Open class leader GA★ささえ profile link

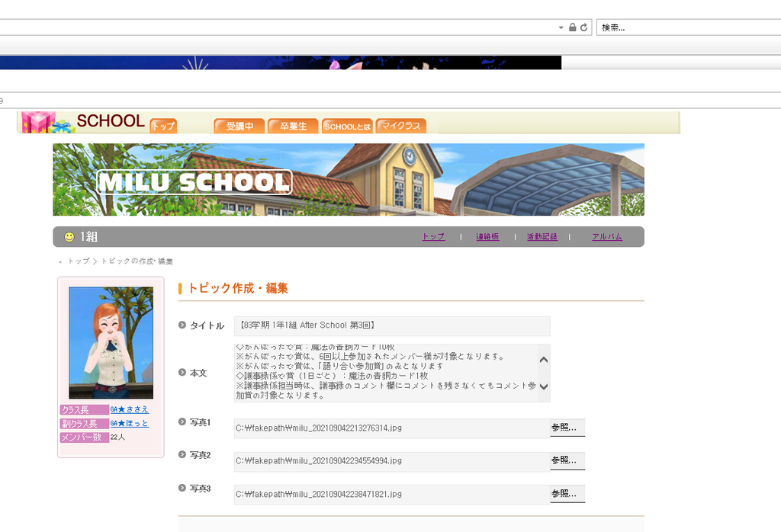pos(129,409)
